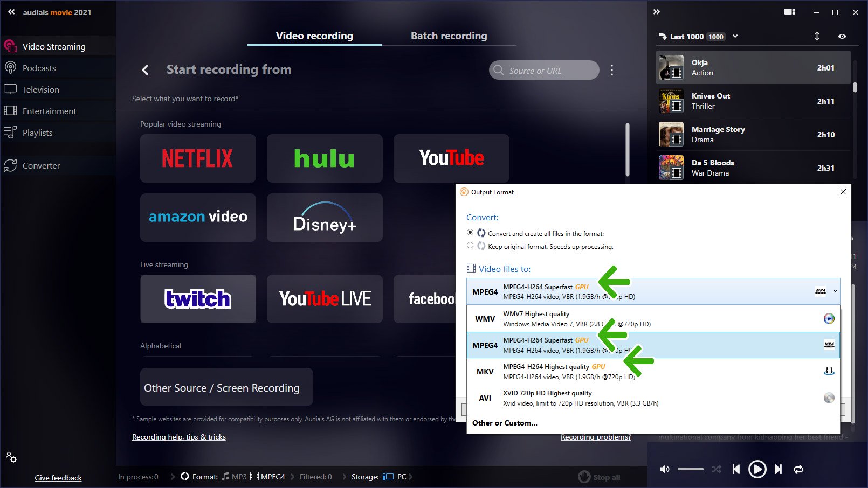Open the Converter from sidebar
Viewport: 868px width, 488px height.
(x=41, y=166)
